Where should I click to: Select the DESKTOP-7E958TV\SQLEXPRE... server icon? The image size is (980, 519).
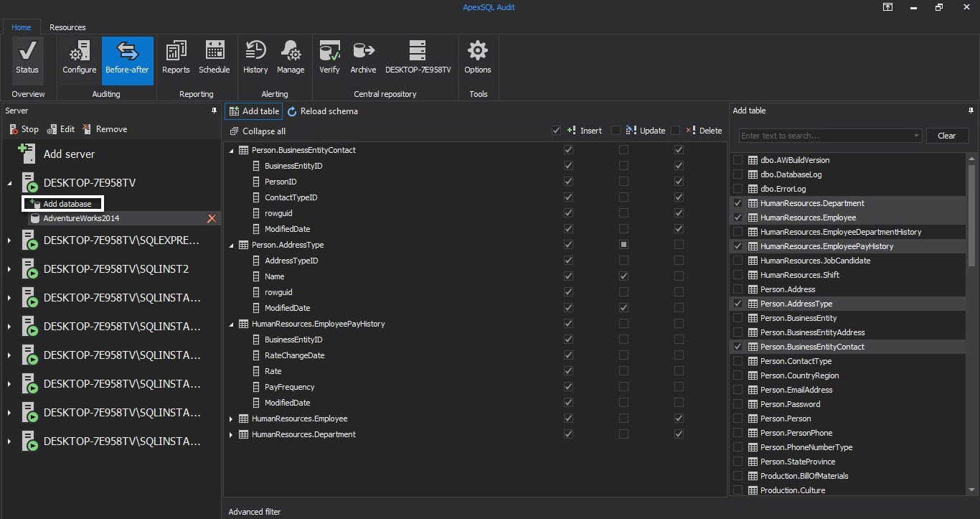tap(29, 240)
